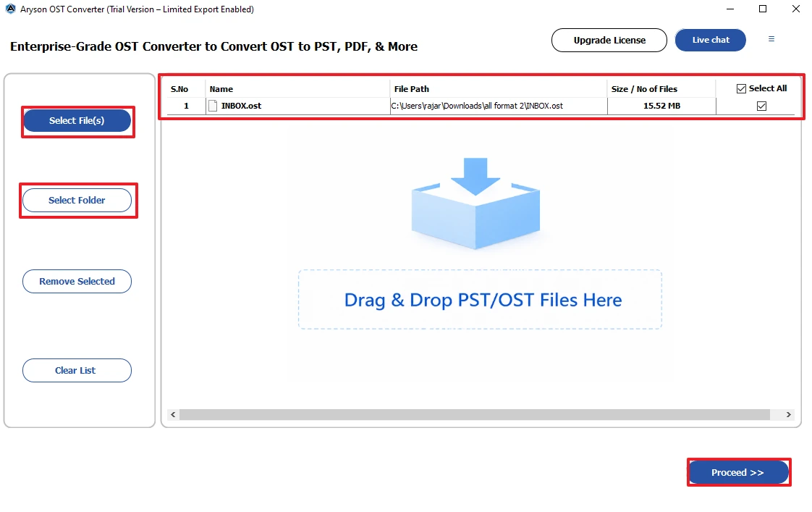
Task: Click the INBOX.ost file path cell
Action: 498,106
